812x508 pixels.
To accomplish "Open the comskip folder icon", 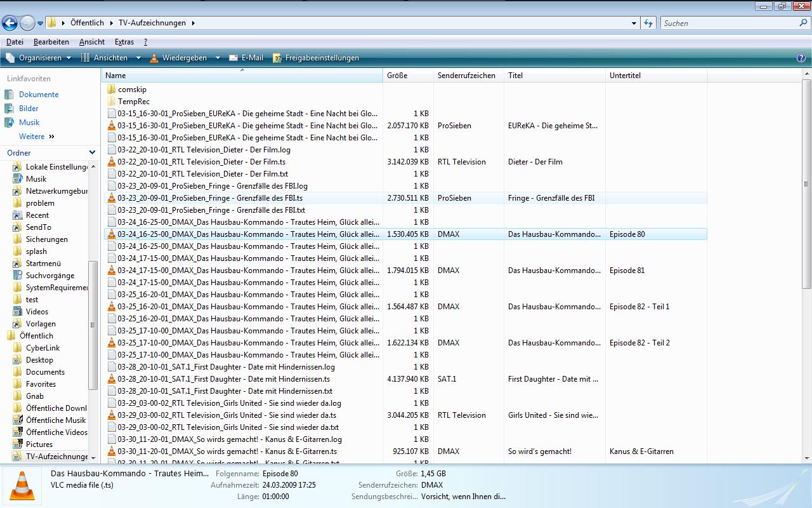I will click(112, 90).
